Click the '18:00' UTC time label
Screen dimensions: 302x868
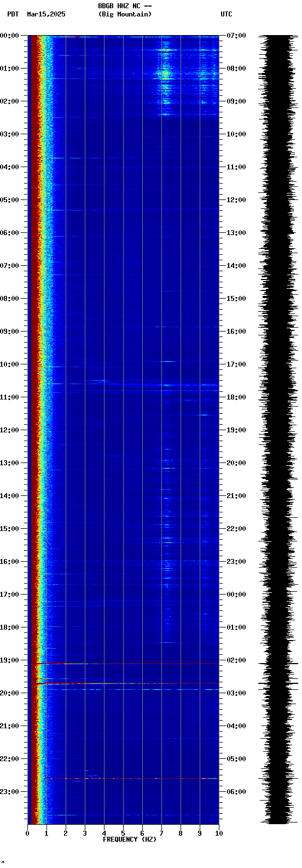[236, 397]
